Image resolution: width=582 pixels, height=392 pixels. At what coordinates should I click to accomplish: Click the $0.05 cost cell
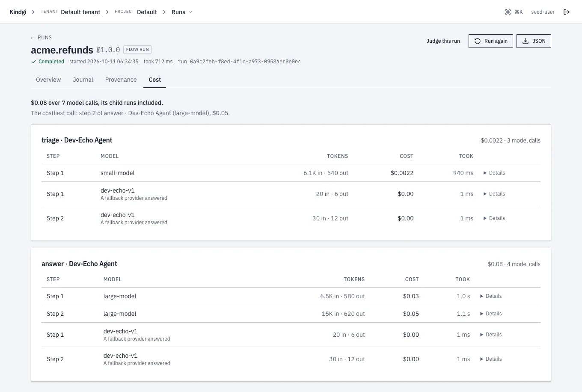click(x=411, y=314)
